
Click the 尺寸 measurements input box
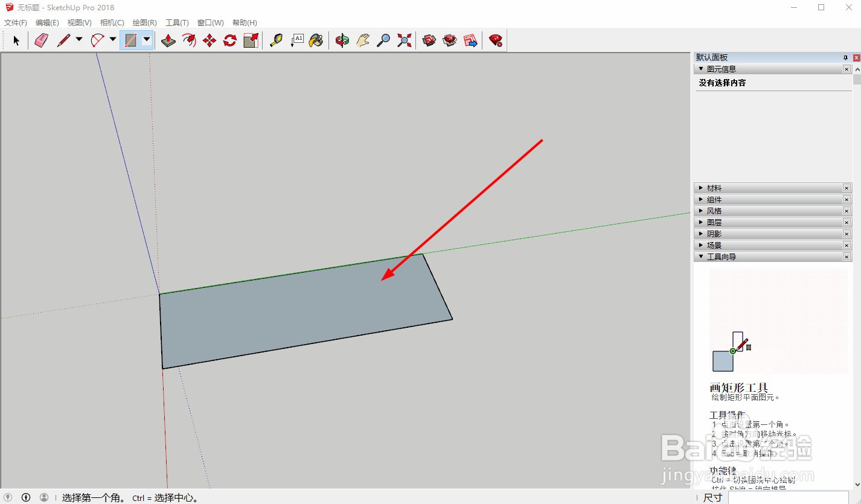point(788,497)
